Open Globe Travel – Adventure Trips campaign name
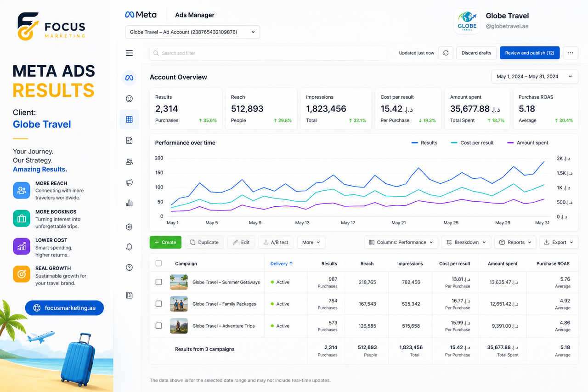 [224, 326]
